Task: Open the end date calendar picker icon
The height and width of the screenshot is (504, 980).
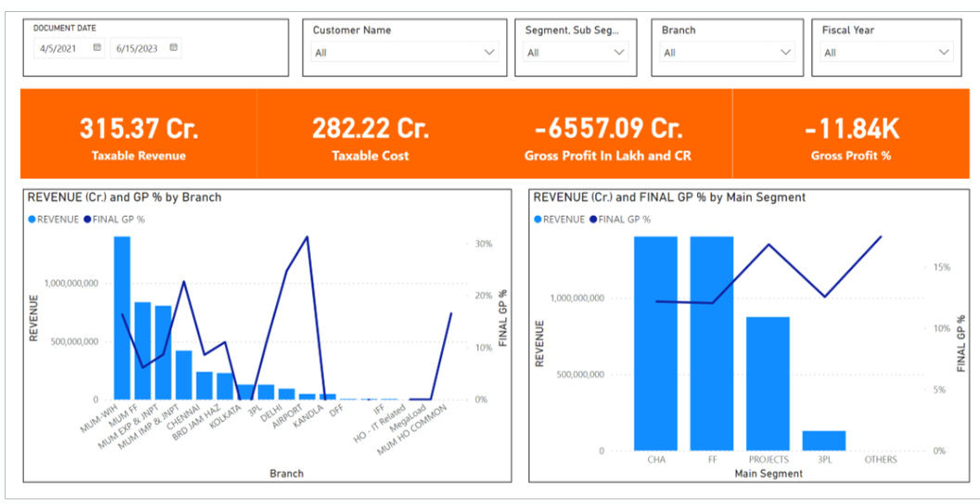Action: (x=173, y=48)
